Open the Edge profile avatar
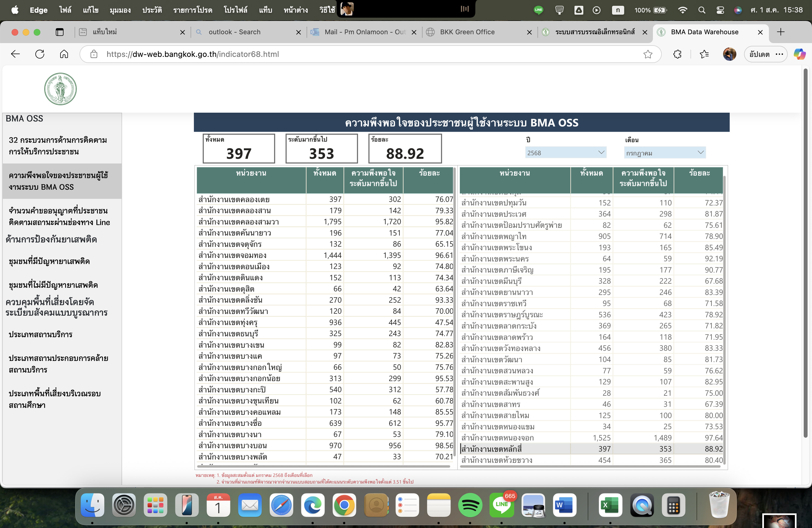The height and width of the screenshot is (528, 812). pos(729,54)
